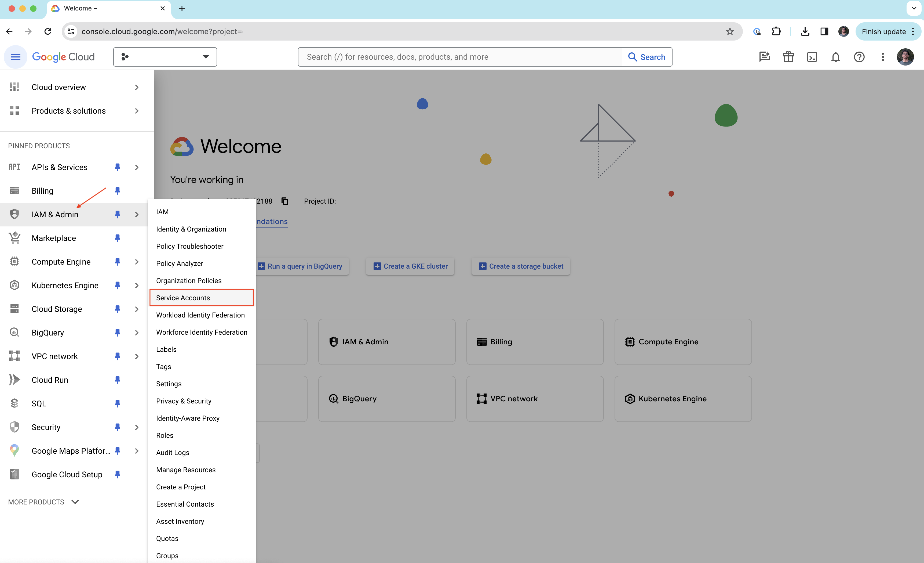Go back to the previous page
Viewport: 924px width, 563px height.
(x=9, y=31)
